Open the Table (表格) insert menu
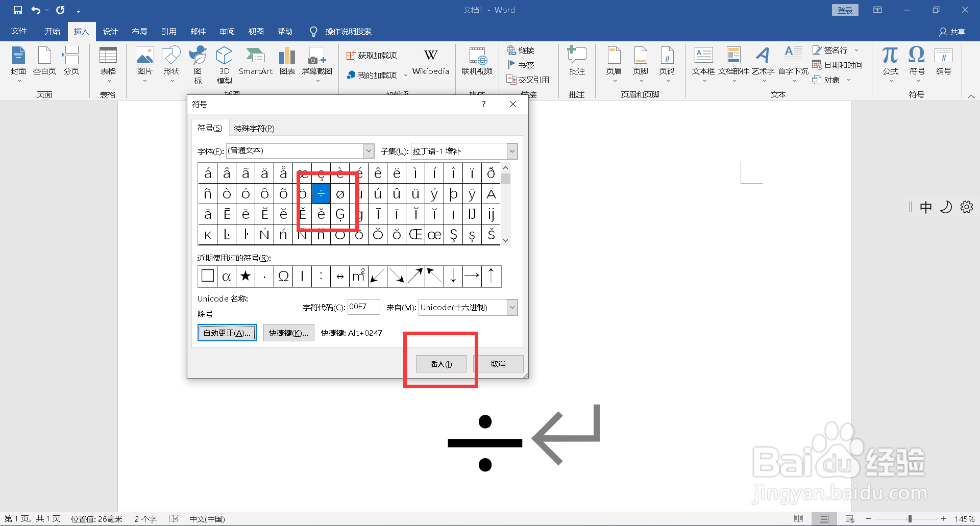980x526 pixels. click(108, 64)
